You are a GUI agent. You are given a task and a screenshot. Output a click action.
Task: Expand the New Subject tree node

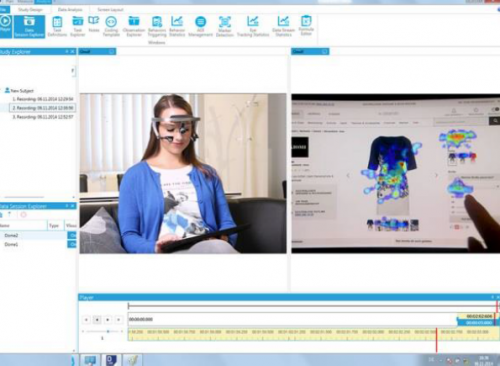point(2,90)
